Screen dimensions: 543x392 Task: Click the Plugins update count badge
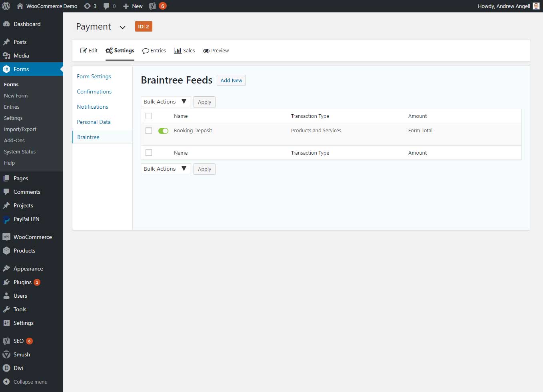click(37, 282)
